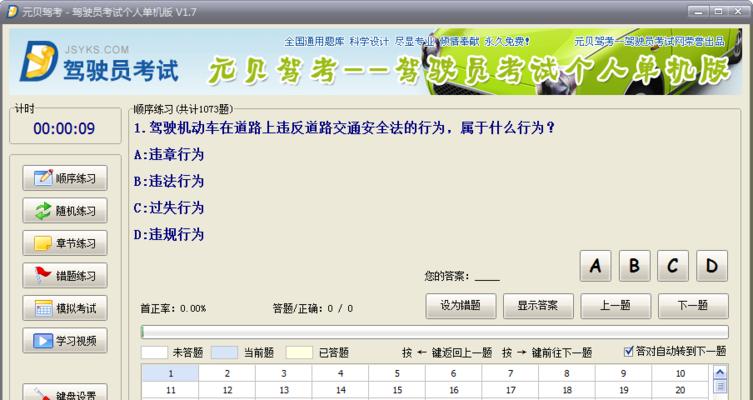Click the question grid scrollbar thumb
753x400 pixels.
720,387
